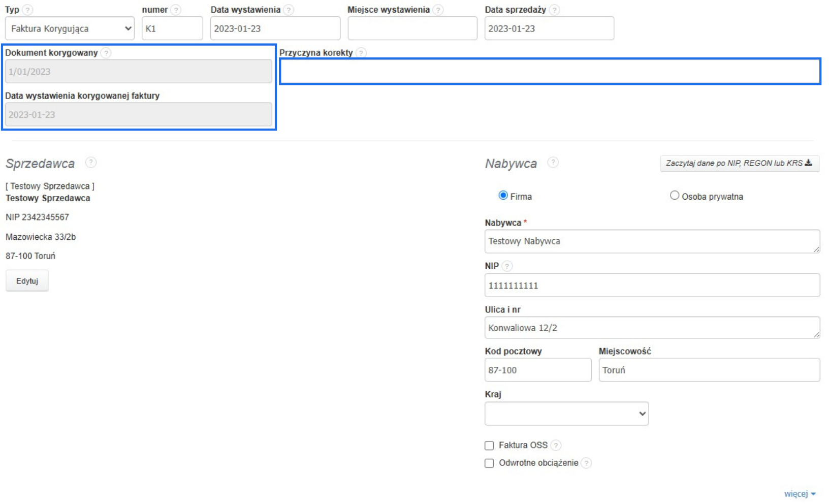Click the Edytuj seller button
The height and width of the screenshot is (504, 829).
[x=27, y=281]
